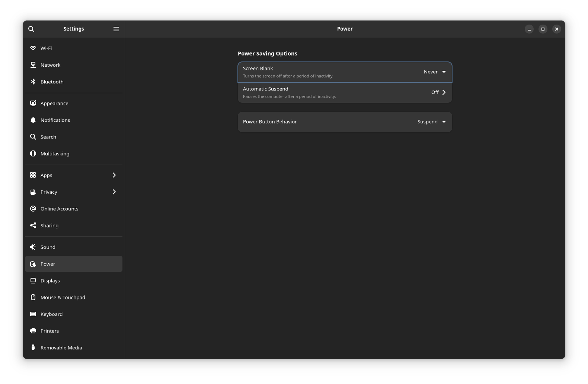This screenshot has width=588, height=384.
Task: Click Automatic Suspend 'Off' value
Action: click(x=435, y=92)
